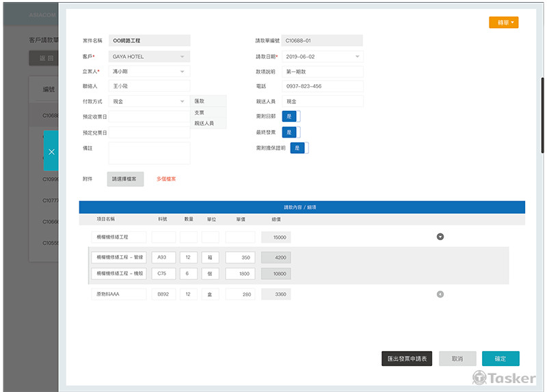Click the red 多個檔案 link
The height and width of the screenshot is (392, 547).
166,179
